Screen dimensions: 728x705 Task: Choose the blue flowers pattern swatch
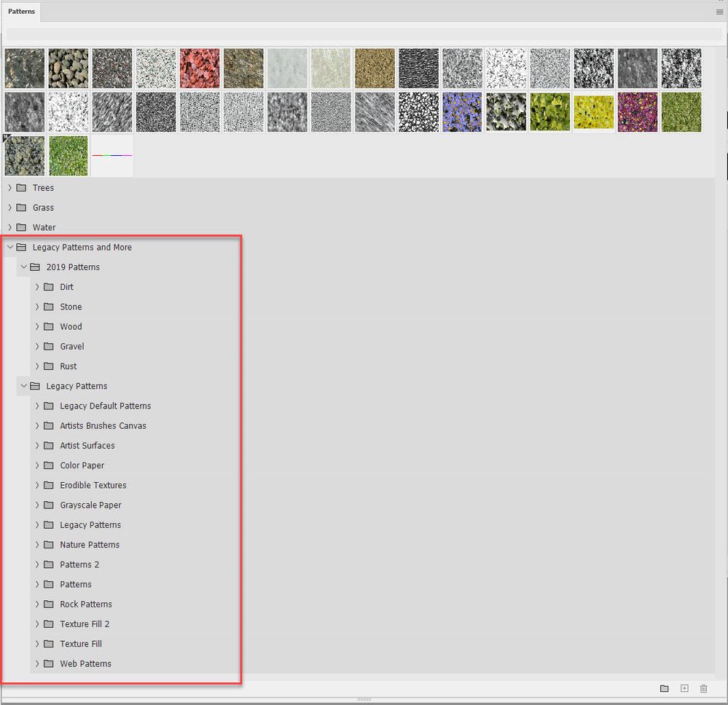(463, 112)
